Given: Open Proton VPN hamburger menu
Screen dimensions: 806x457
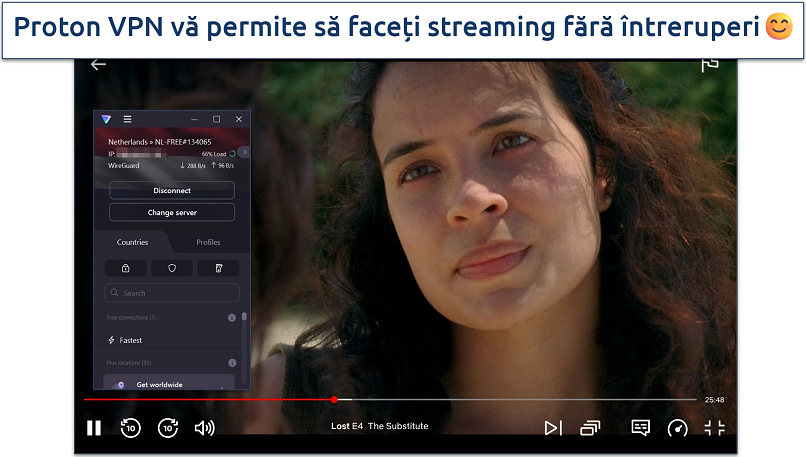Looking at the screenshot, I should pos(128,119).
